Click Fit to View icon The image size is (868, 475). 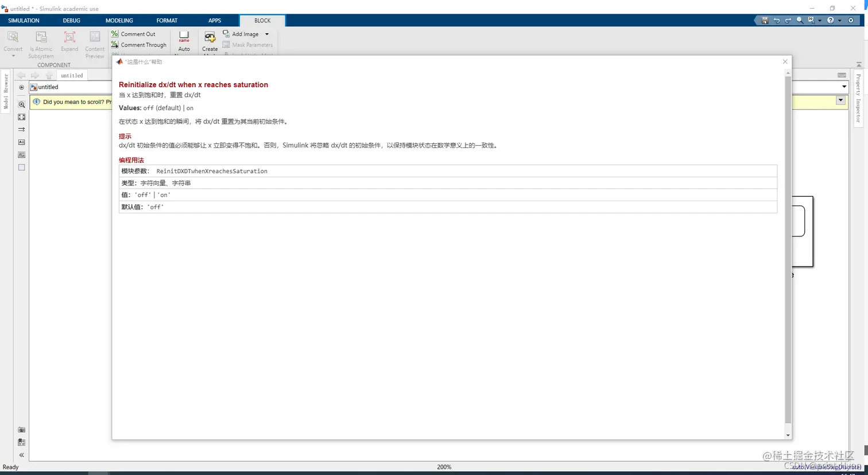(x=21, y=117)
